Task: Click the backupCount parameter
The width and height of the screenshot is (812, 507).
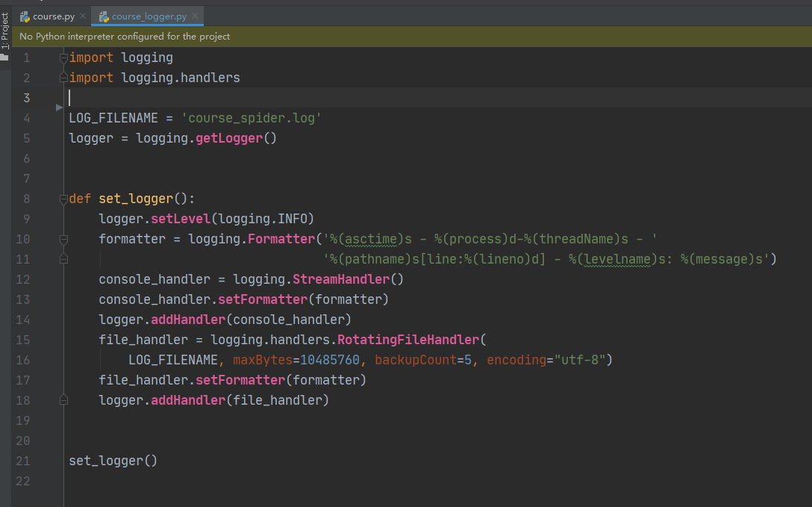Action: [x=415, y=361]
